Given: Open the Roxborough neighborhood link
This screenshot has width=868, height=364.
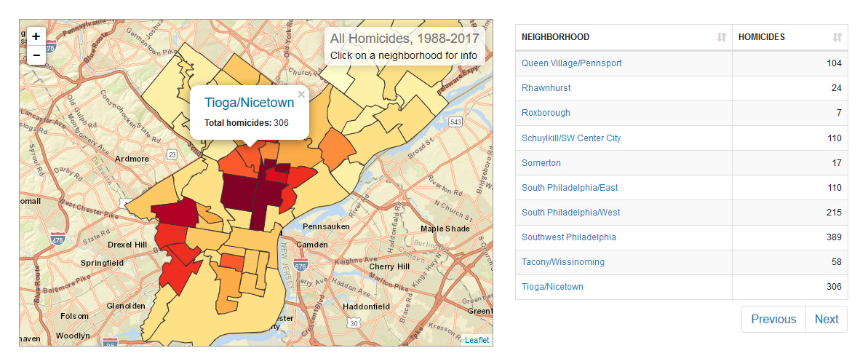Looking at the screenshot, I should [x=546, y=113].
